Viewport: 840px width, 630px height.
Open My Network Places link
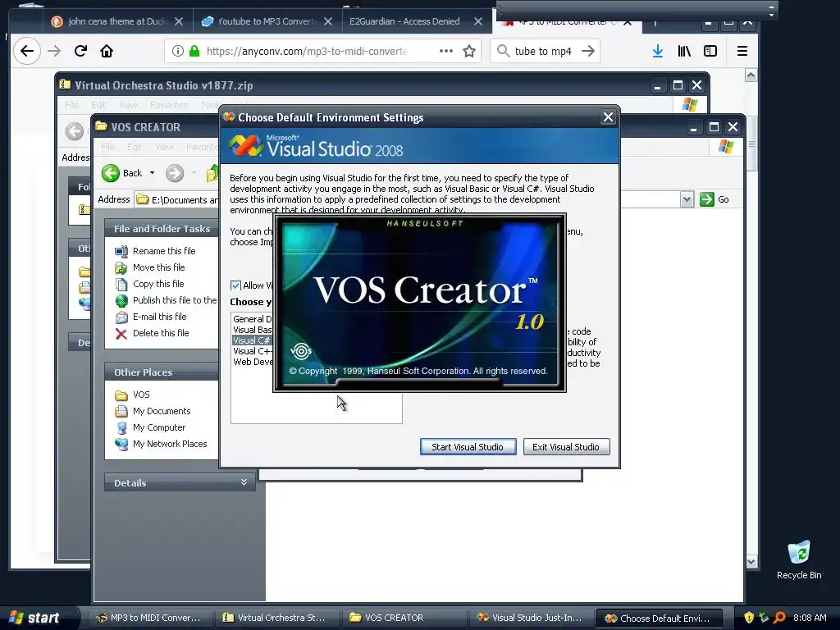click(x=170, y=444)
